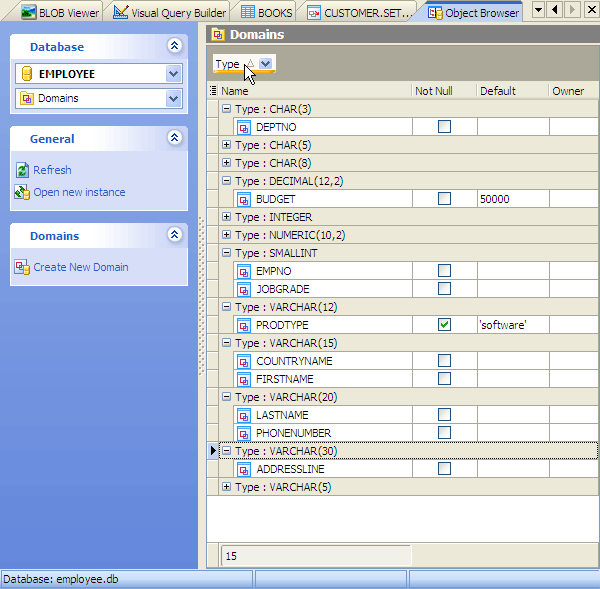600x589 pixels.
Task: Toggle Not Null checkbox for BUDGET
Action: pos(444,198)
